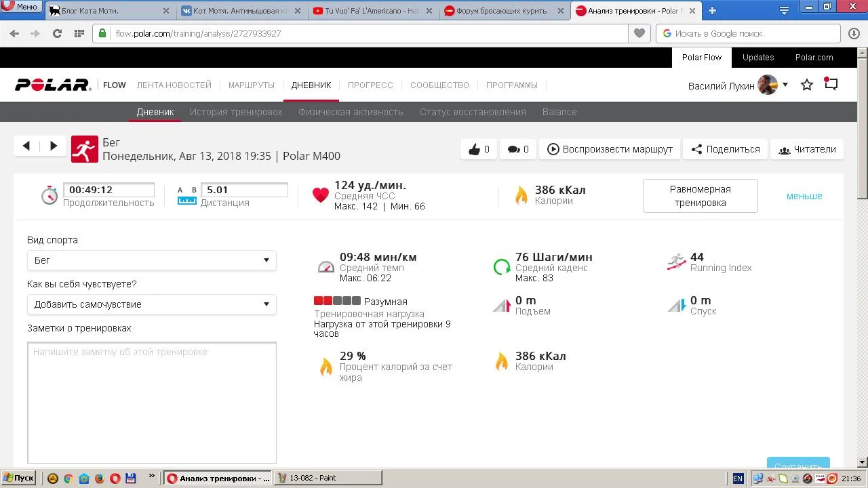
Task: Click the red running sport icon
Action: point(85,149)
